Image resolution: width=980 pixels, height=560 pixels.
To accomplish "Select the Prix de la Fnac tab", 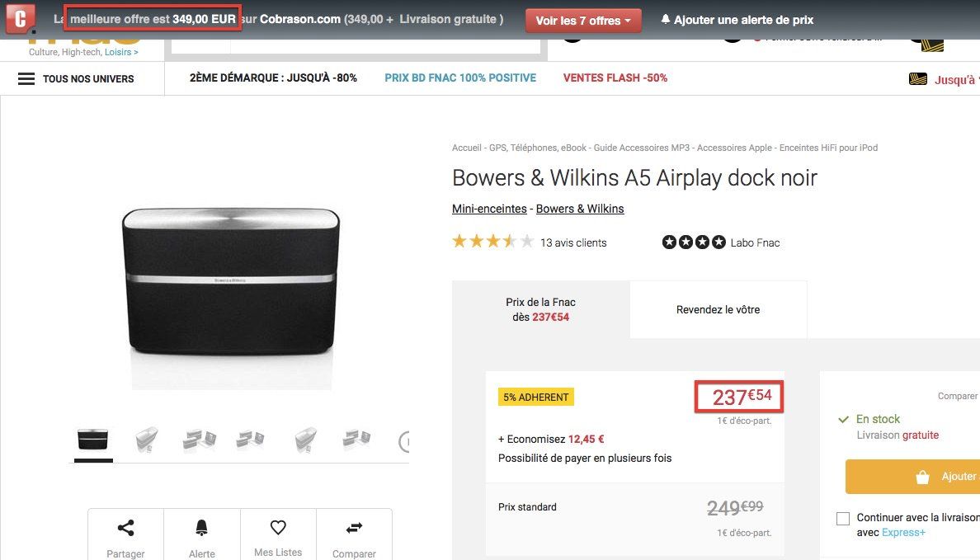I will point(540,309).
